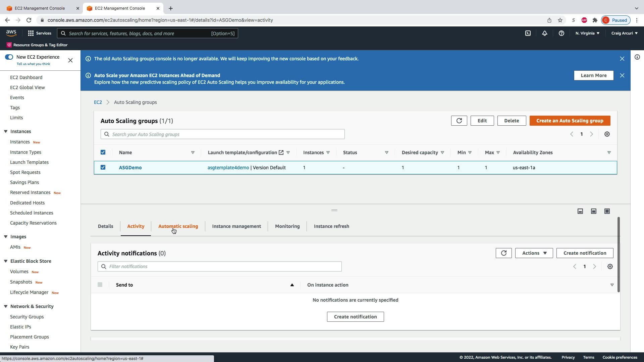Click Create an Auto Scaling group button
The width and height of the screenshot is (644, 362).
pos(570,121)
